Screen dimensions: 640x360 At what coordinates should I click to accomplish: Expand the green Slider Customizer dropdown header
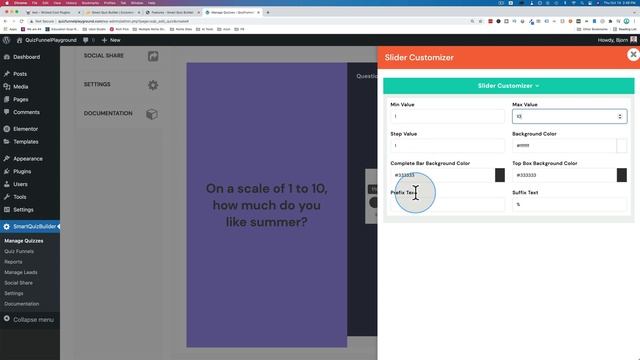[509, 86]
